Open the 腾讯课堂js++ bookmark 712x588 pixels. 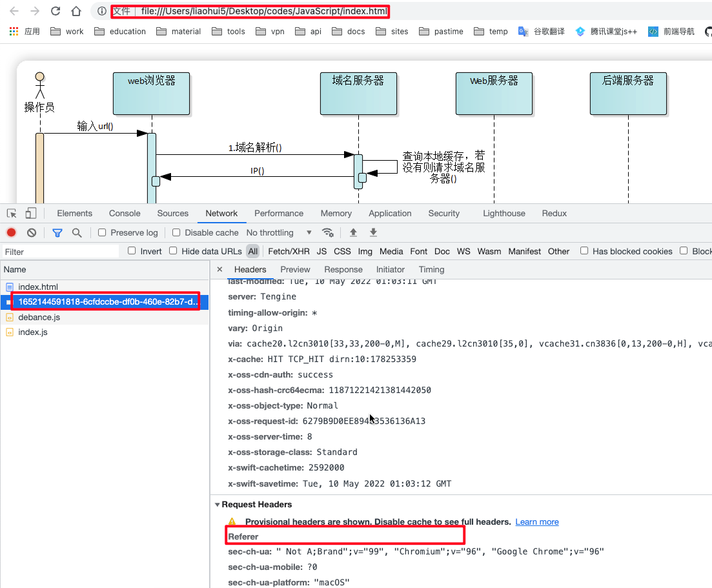606,32
